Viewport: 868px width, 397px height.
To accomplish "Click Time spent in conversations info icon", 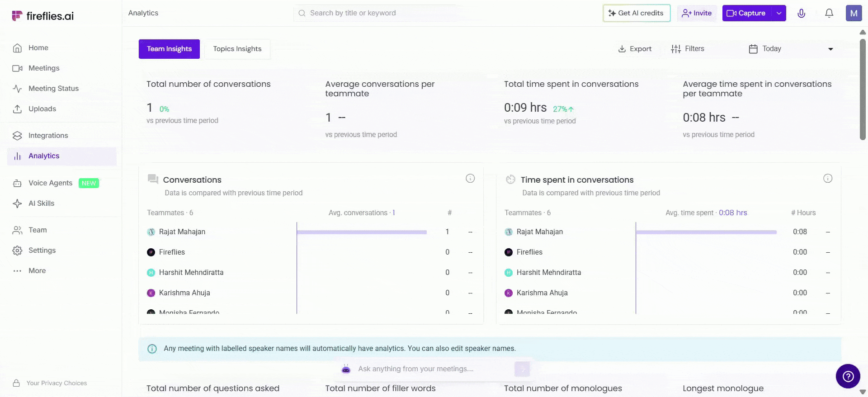I will (827, 179).
